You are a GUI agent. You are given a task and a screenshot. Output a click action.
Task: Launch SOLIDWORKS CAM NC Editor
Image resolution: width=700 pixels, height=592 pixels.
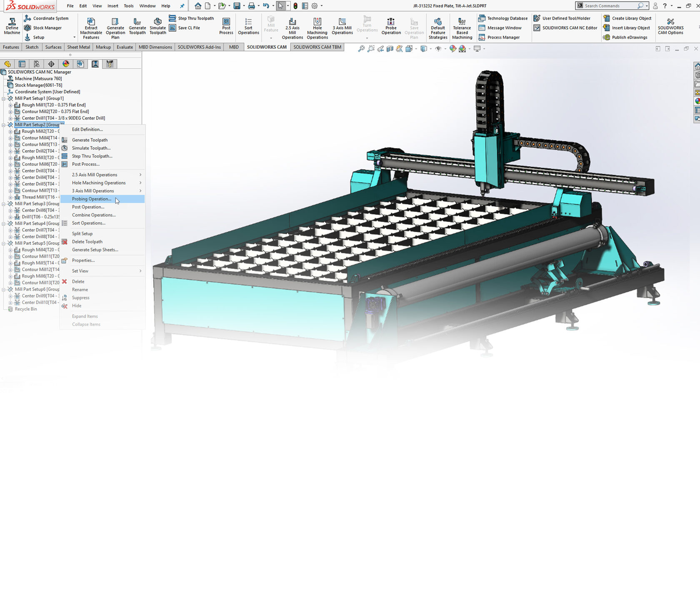(565, 28)
